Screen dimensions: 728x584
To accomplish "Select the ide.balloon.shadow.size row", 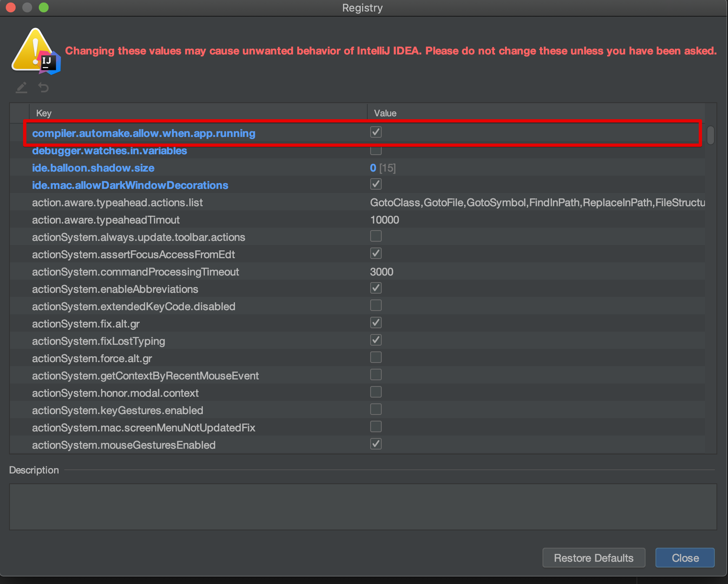I will click(x=357, y=168).
